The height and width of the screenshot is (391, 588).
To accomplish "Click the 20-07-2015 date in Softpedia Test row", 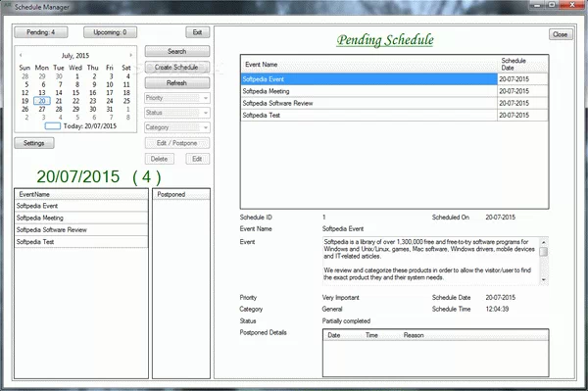I will pyautogui.click(x=522, y=115).
